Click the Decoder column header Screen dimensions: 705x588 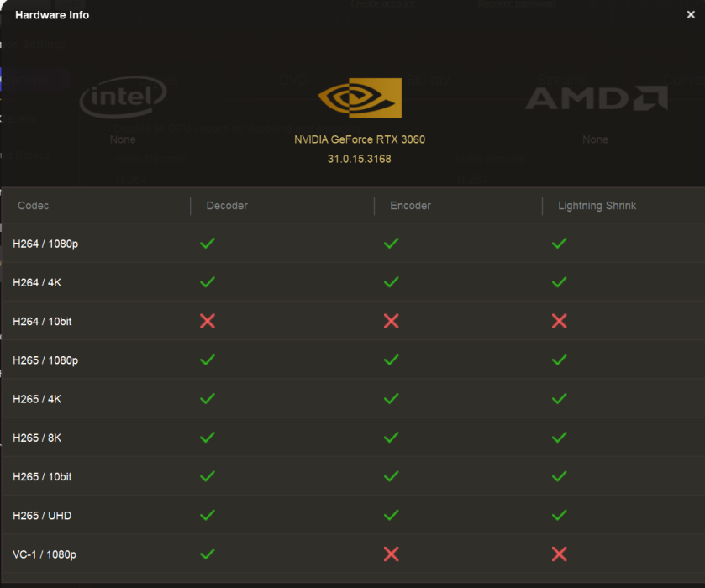pos(227,206)
